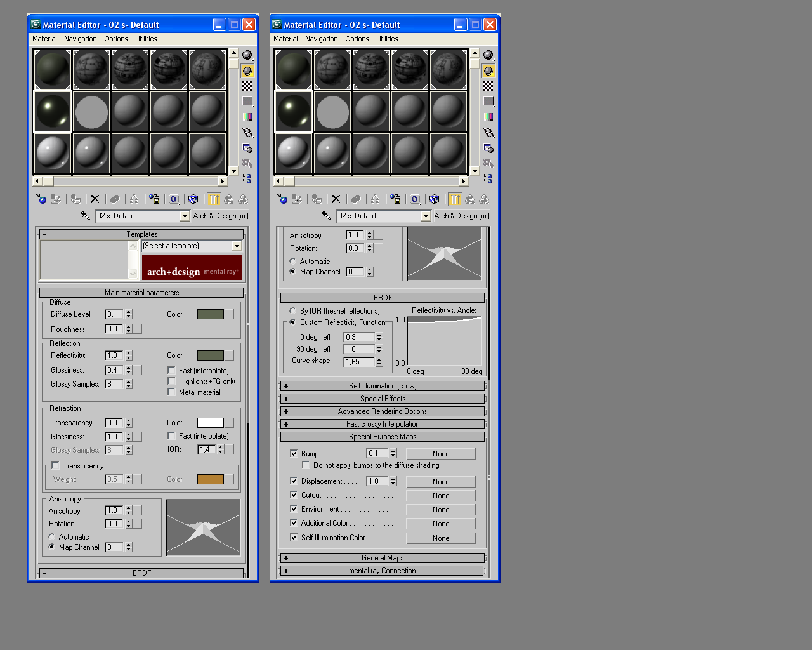Open material name dropdown in left window

pyautogui.click(x=185, y=216)
